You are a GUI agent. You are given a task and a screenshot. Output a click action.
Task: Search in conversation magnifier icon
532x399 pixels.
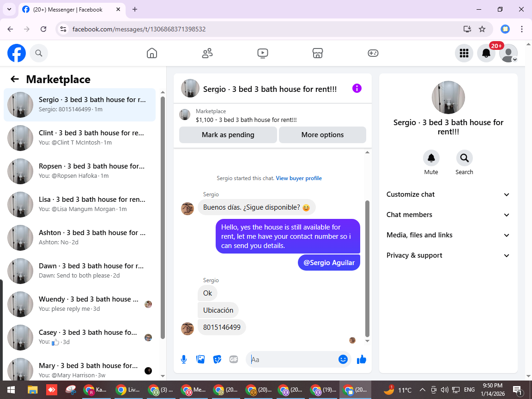464,158
